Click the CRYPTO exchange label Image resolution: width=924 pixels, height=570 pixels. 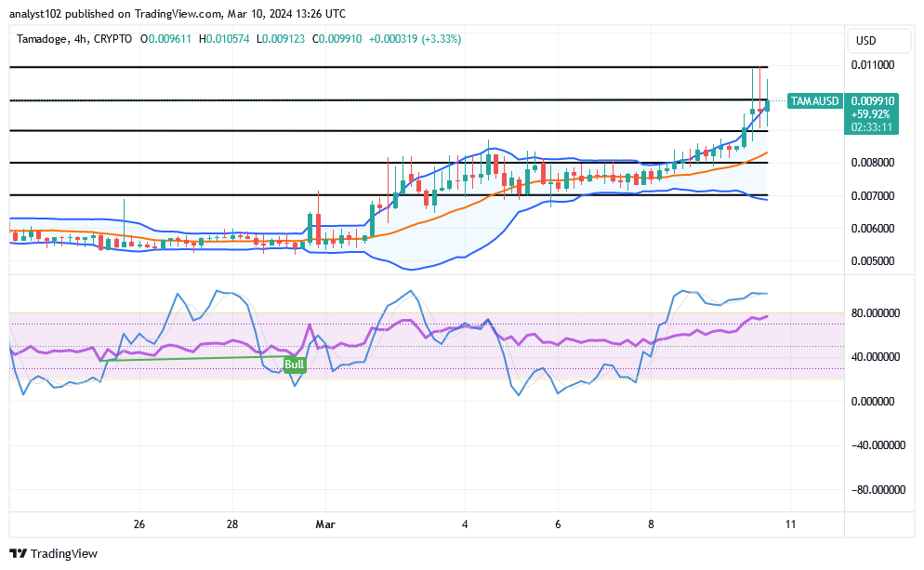113,39
